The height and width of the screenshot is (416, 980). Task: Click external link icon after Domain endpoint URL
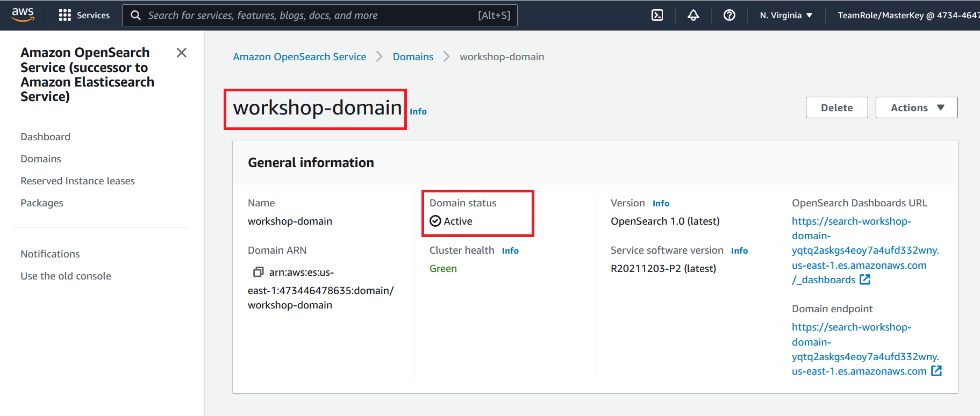[x=936, y=371]
